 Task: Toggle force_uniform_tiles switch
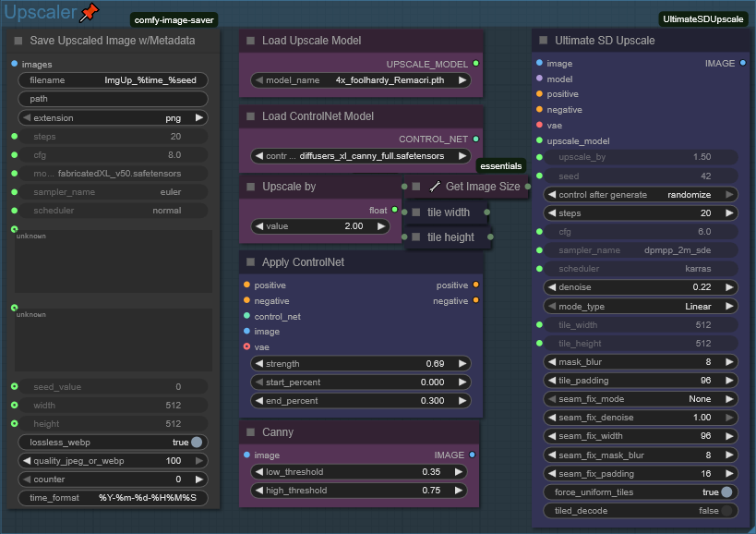click(x=726, y=492)
